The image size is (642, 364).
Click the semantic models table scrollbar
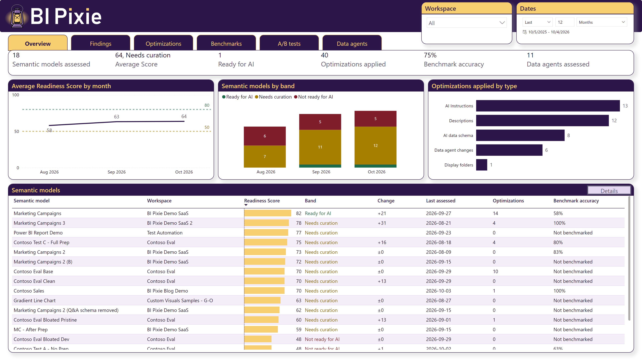(x=629, y=258)
